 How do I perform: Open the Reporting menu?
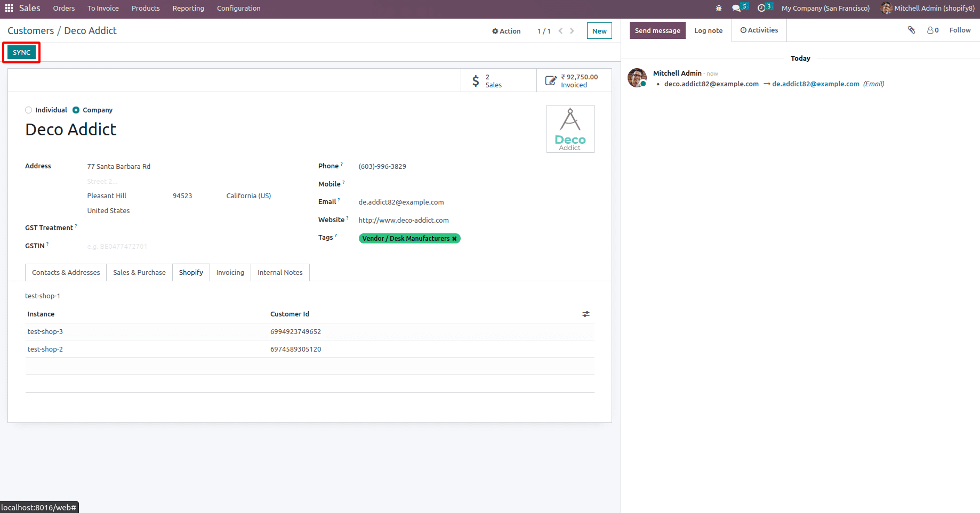(x=188, y=8)
